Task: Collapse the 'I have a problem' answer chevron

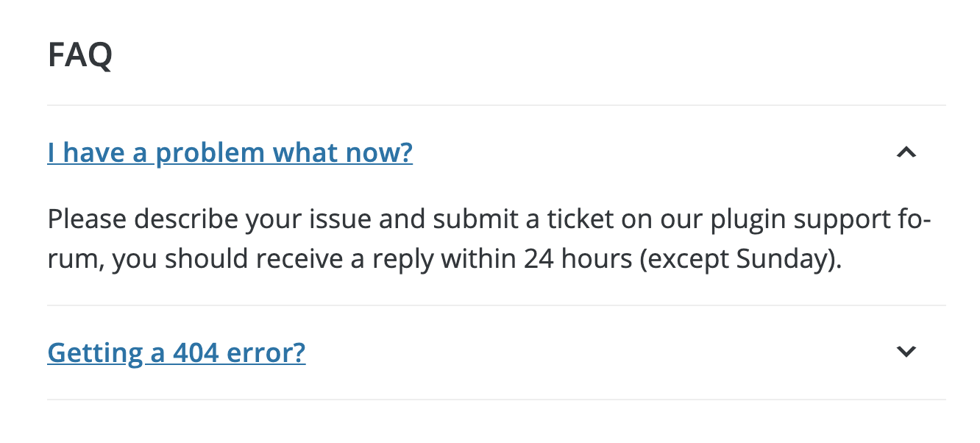Action: (906, 153)
